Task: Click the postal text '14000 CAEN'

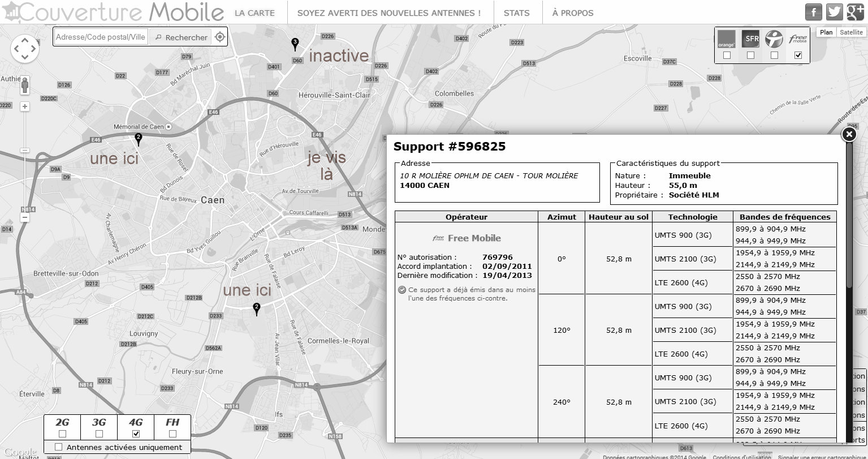Action: tap(425, 185)
